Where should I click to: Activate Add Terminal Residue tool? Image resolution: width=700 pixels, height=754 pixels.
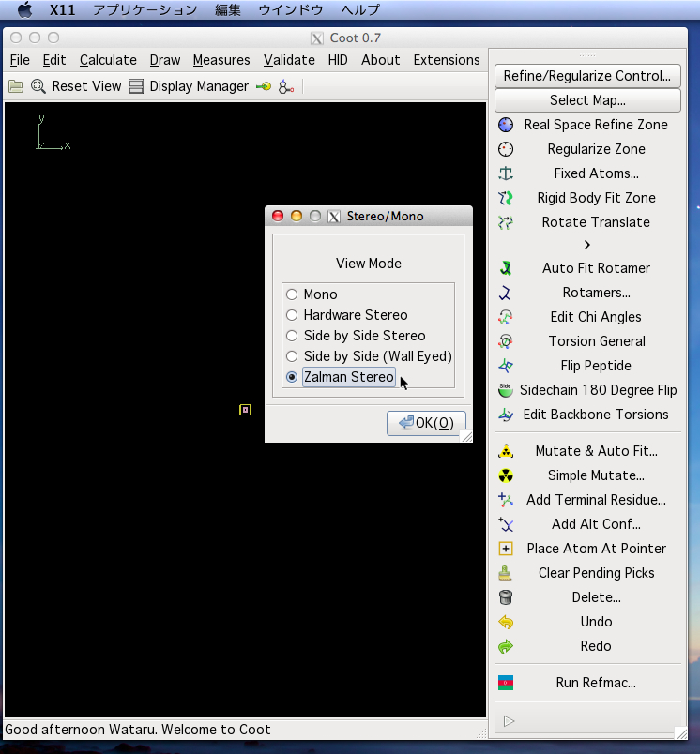click(587, 500)
